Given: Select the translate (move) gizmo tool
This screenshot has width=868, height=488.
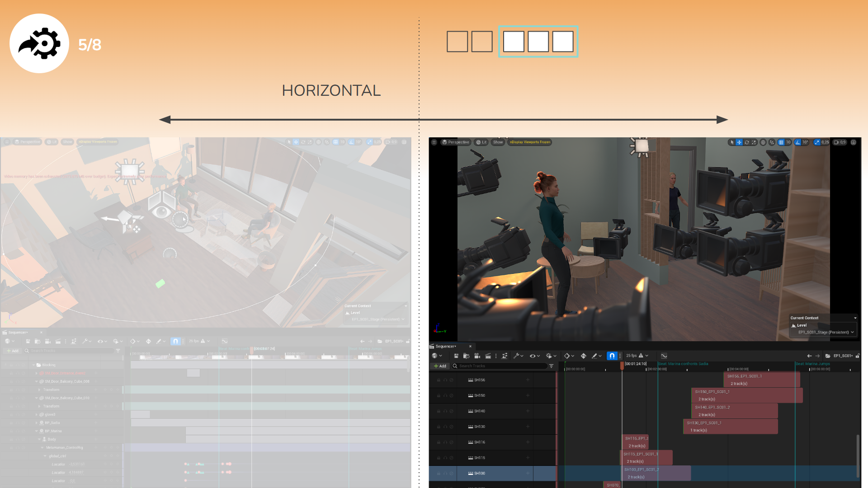Looking at the screenshot, I should [x=739, y=142].
